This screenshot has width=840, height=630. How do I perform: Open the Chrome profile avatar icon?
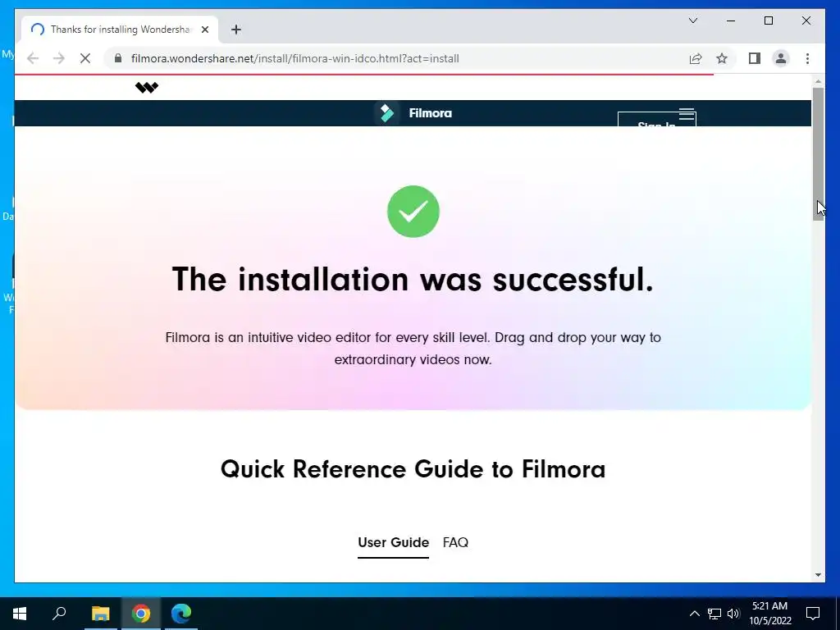tap(781, 58)
